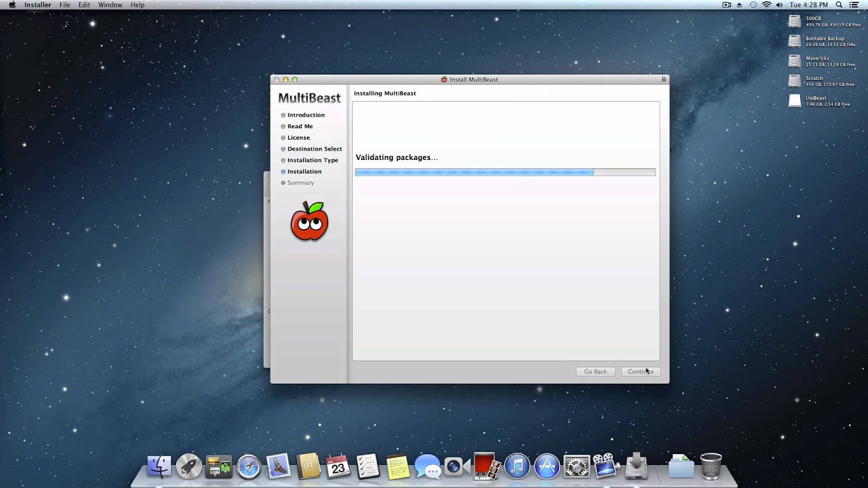Open the Bootable Backup drive icon
This screenshot has height=488, width=868.
(x=795, y=41)
